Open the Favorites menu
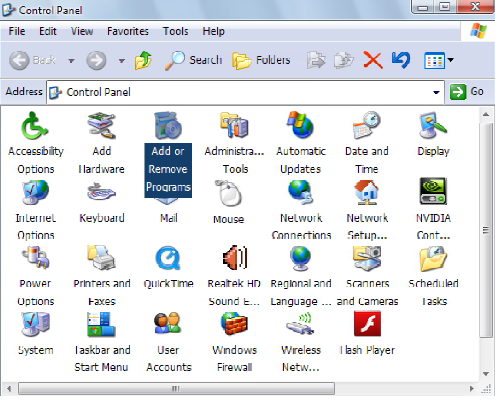This screenshot has width=501, height=400. 128,31
